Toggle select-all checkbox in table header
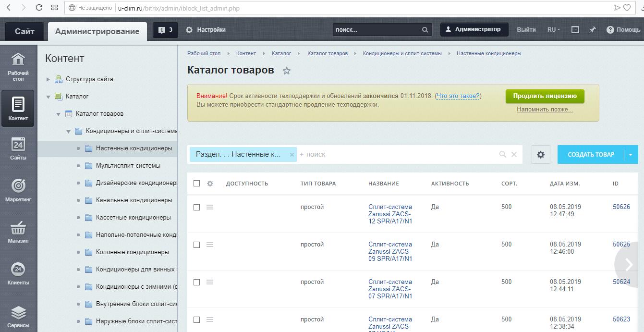 click(x=196, y=184)
